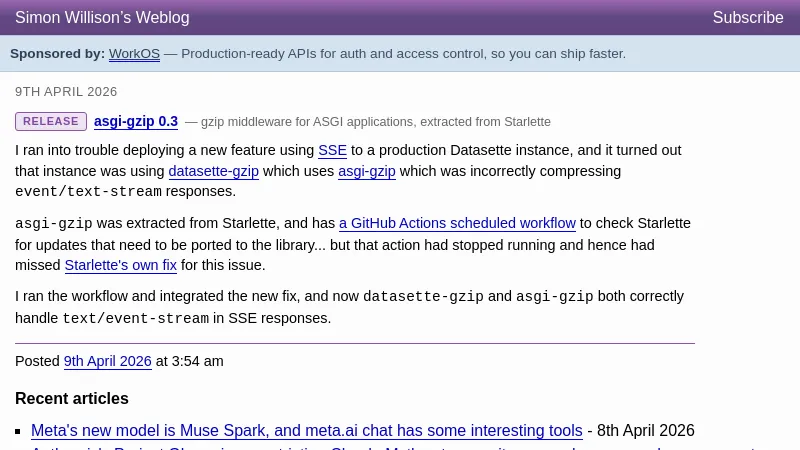The height and width of the screenshot is (450, 800).
Task: Click the 9TH APRIL 2026 date heading
Action: click(x=66, y=92)
